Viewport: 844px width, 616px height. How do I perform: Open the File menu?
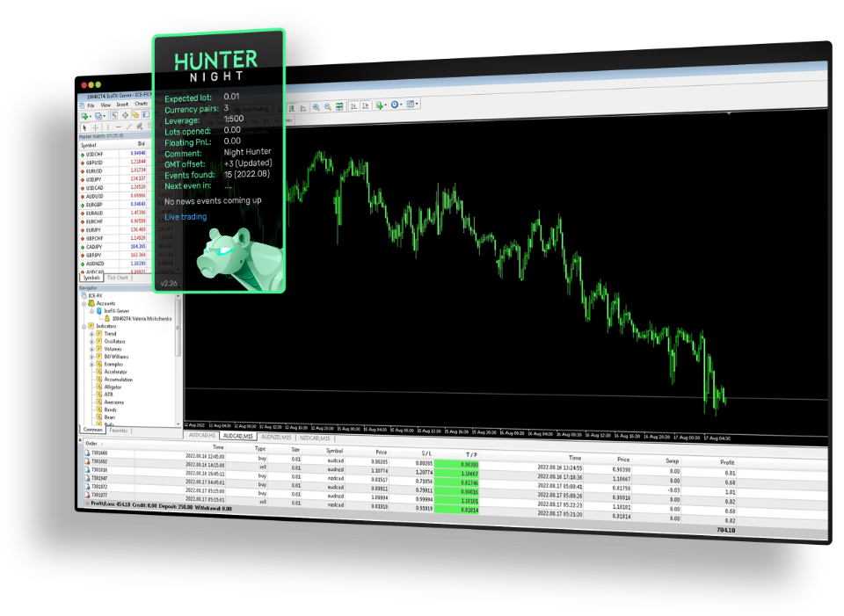[x=91, y=105]
